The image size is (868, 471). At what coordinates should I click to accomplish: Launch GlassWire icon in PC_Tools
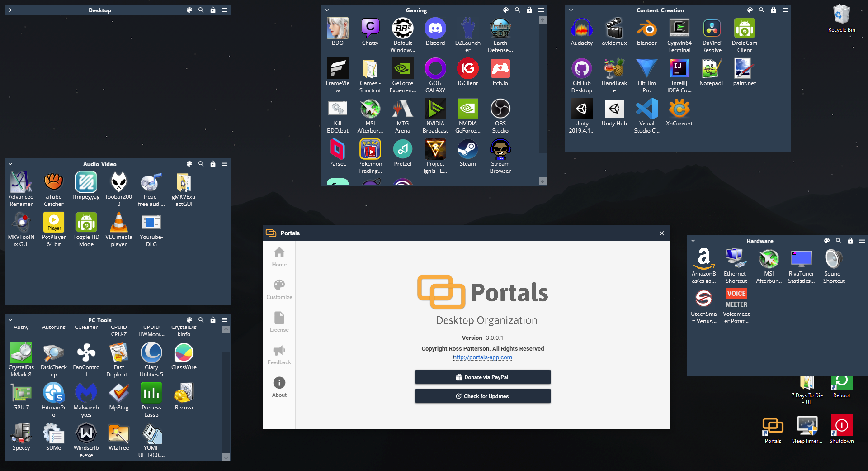coord(184,357)
